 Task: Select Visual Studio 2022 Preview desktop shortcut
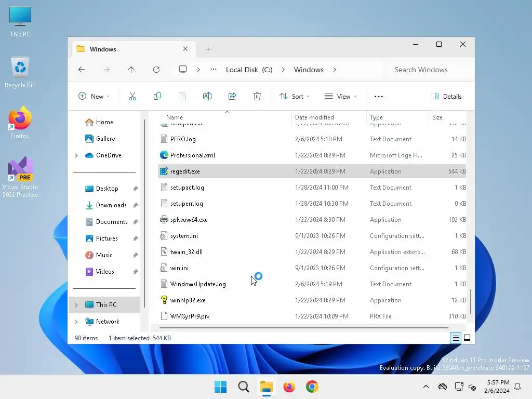[20, 177]
